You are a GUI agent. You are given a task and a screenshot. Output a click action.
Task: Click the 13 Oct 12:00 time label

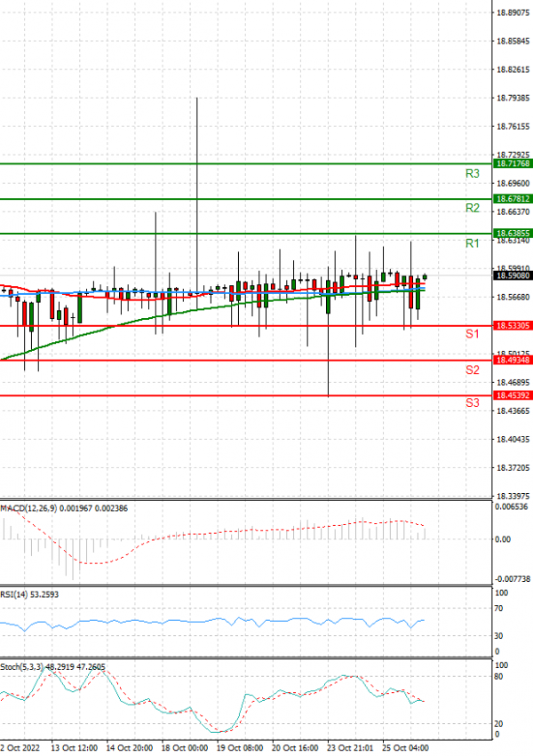(76, 749)
